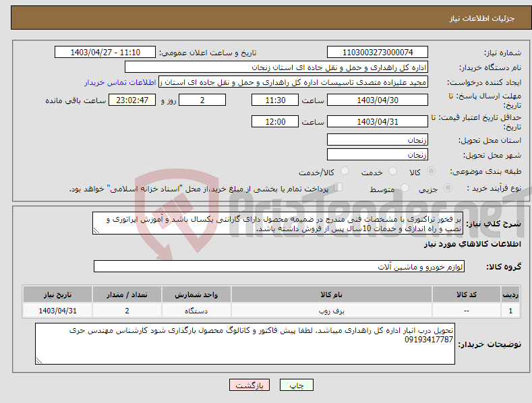Click the تعداد / مقدار column header

(127, 294)
